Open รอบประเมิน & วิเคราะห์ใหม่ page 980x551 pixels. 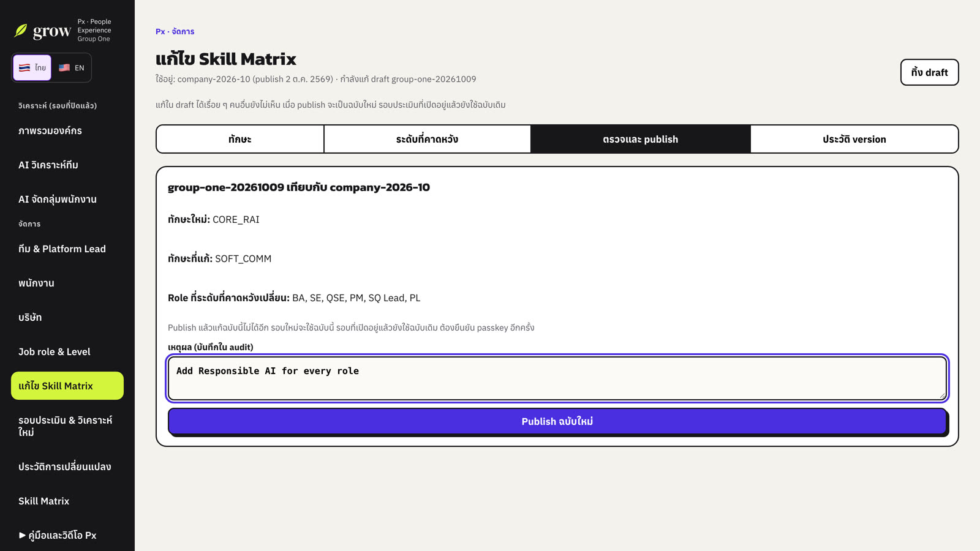[x=67, y=426]
